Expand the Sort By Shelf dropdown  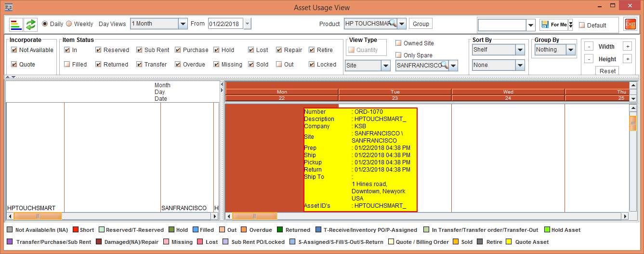(520, 50)
